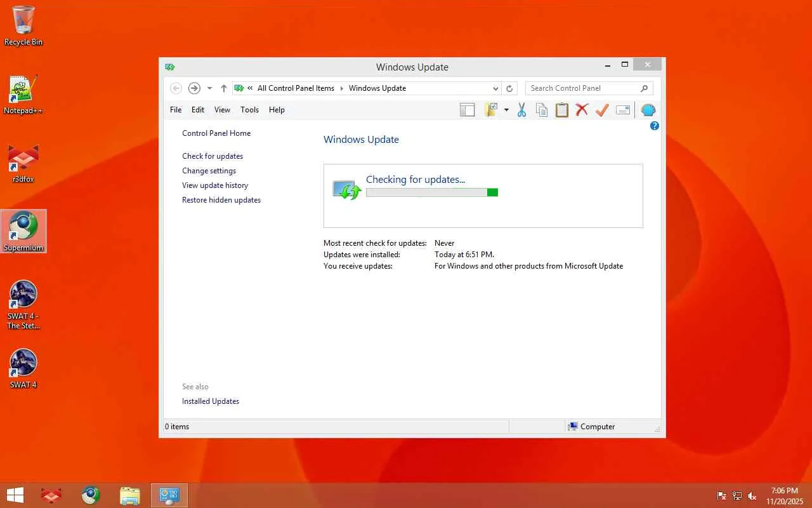The width and height of the screenshot is (812, 508).
Task: Select the SWAT 4 - The Stet... desktop shortcut
Action: (23, 305)
